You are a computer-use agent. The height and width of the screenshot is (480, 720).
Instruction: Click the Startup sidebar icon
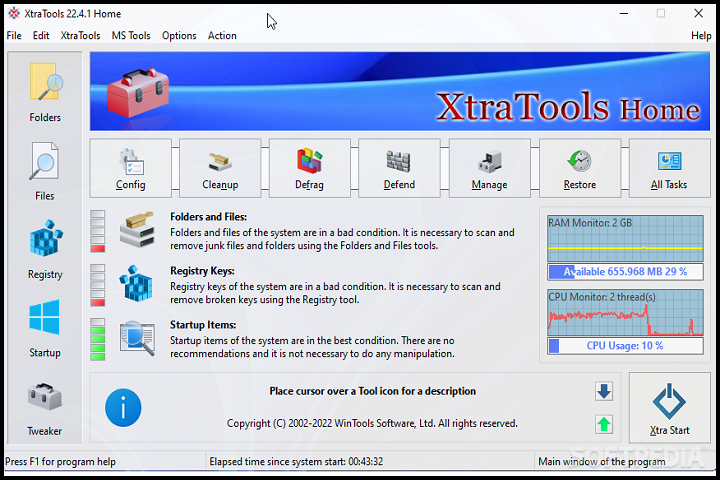pyautogui.click(x=45, y=325)
